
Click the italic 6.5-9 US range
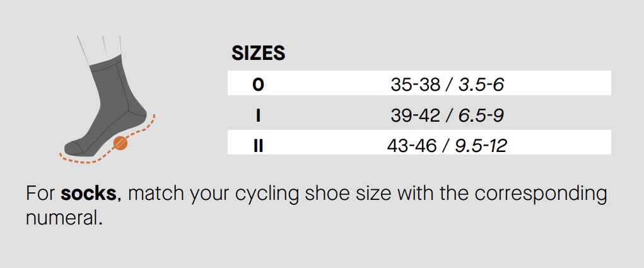click(x=481, y=115)
